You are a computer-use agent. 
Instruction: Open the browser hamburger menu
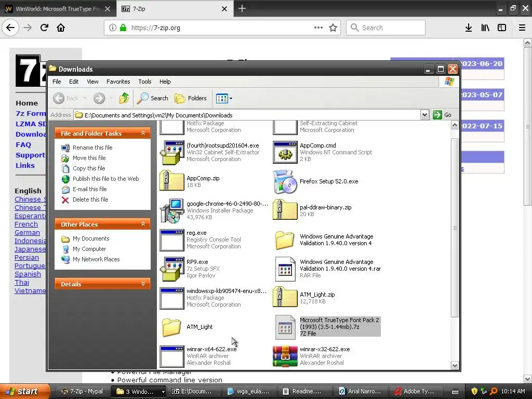click(x=522, y=28)
